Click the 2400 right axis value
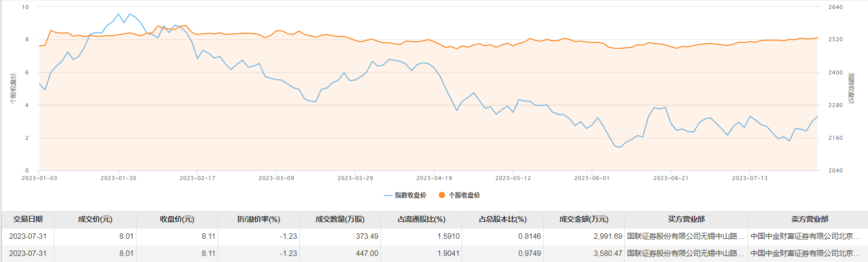 835,72
